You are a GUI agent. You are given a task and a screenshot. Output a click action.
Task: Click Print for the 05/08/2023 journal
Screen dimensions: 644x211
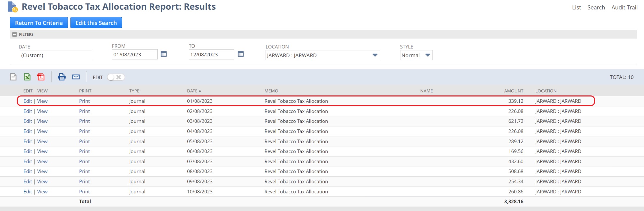(x=84, y=141)
